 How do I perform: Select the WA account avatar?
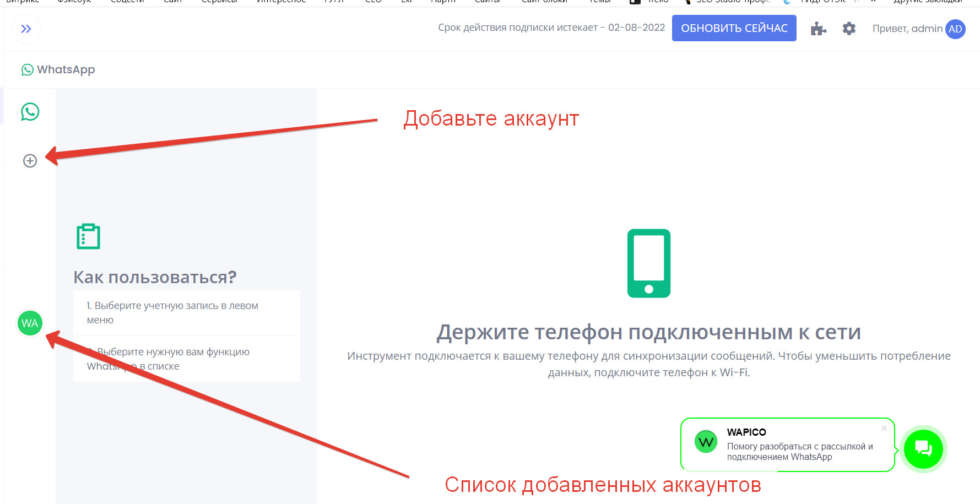click(x=30, y=323)
